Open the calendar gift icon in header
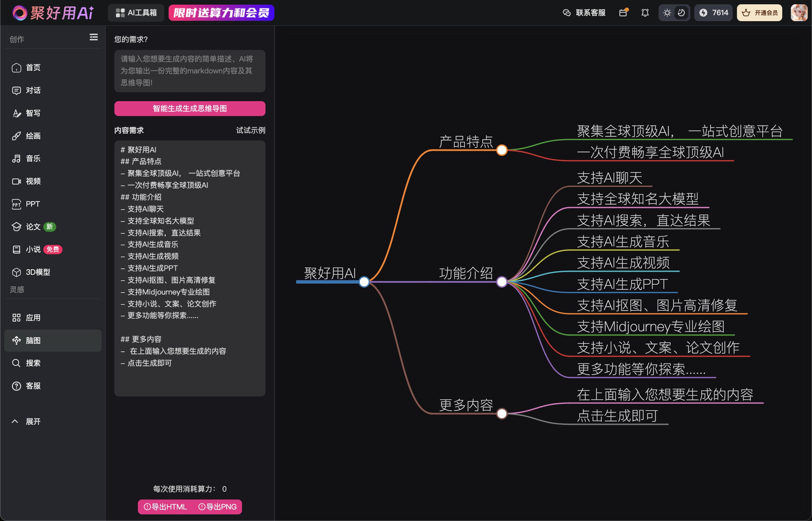Image resolution: width=812 pixels, height=521 pixels. (623, 13)
